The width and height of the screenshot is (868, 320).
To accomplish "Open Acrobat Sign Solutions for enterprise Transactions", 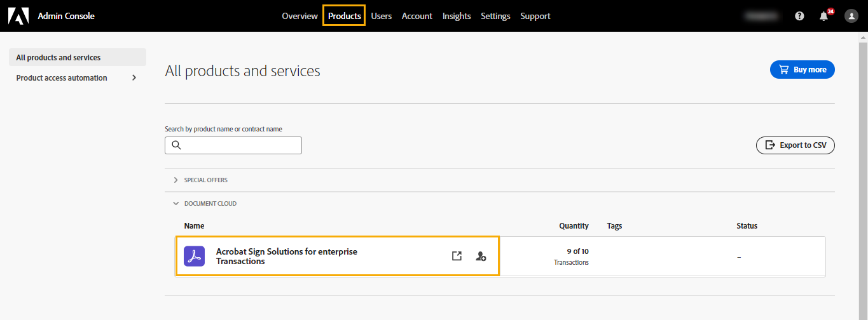I will coord(287,257).
